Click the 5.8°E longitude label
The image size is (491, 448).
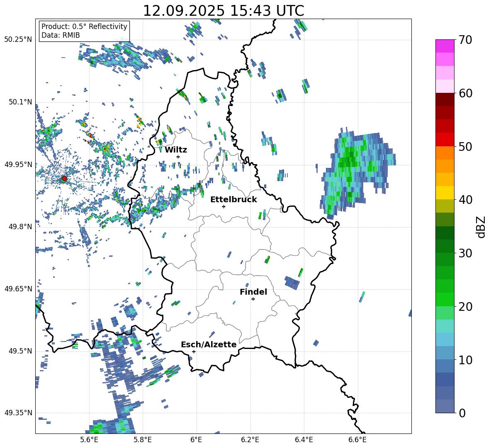(x=143, y=440)
